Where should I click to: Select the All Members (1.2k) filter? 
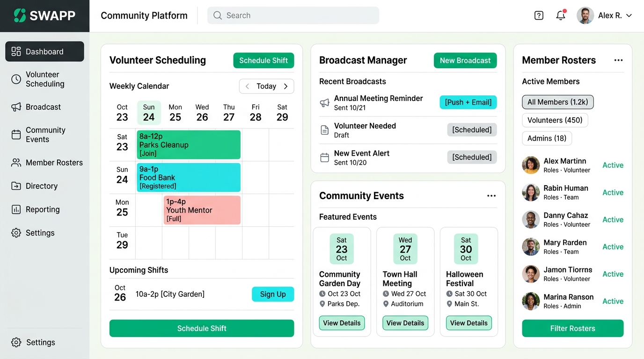tap(557, 102)
